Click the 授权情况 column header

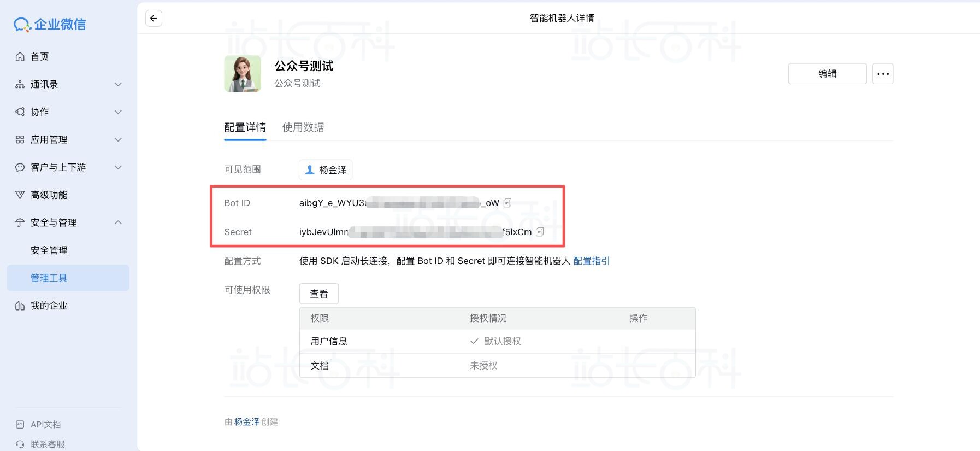pyautogui.click(x=488, y=318)
